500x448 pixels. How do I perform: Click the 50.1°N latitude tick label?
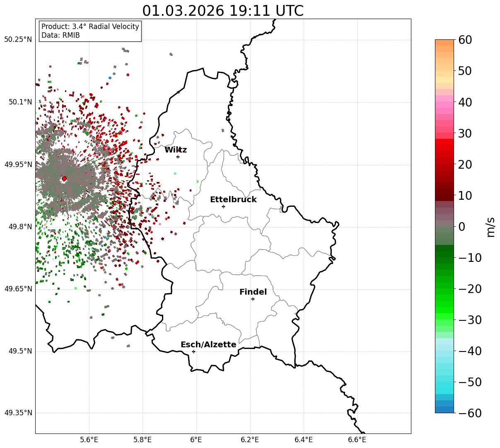click(20, 102)
